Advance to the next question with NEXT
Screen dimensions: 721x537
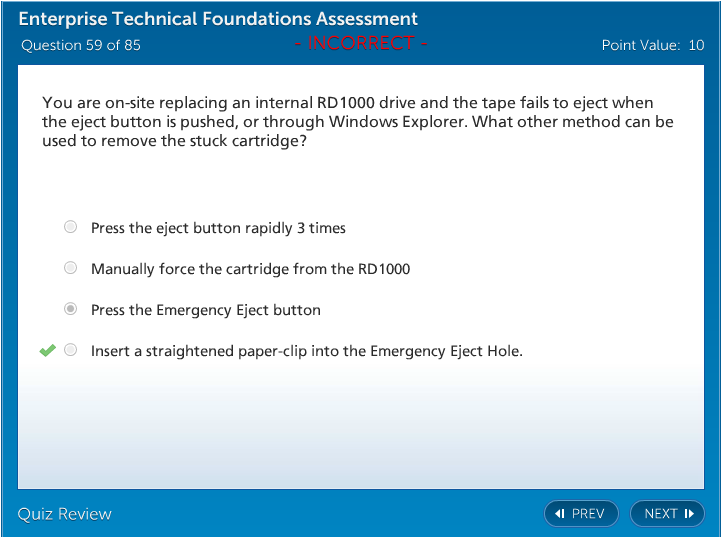click(x=667, y=514)
